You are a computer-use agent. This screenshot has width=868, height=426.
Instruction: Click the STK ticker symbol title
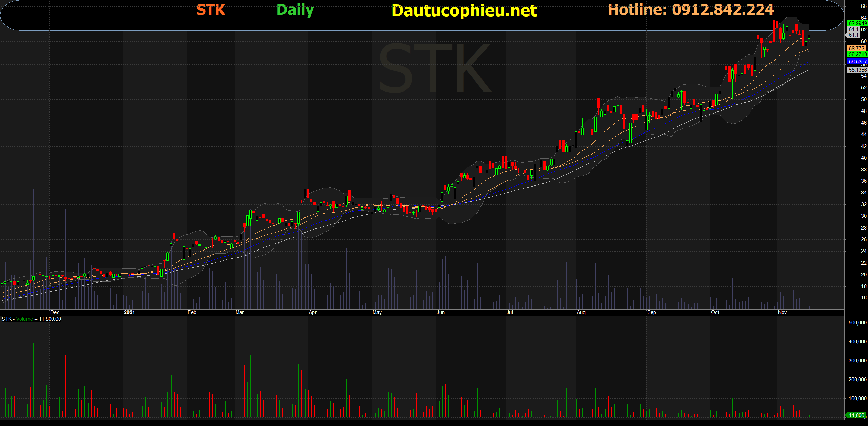click(x=210, y=10)
